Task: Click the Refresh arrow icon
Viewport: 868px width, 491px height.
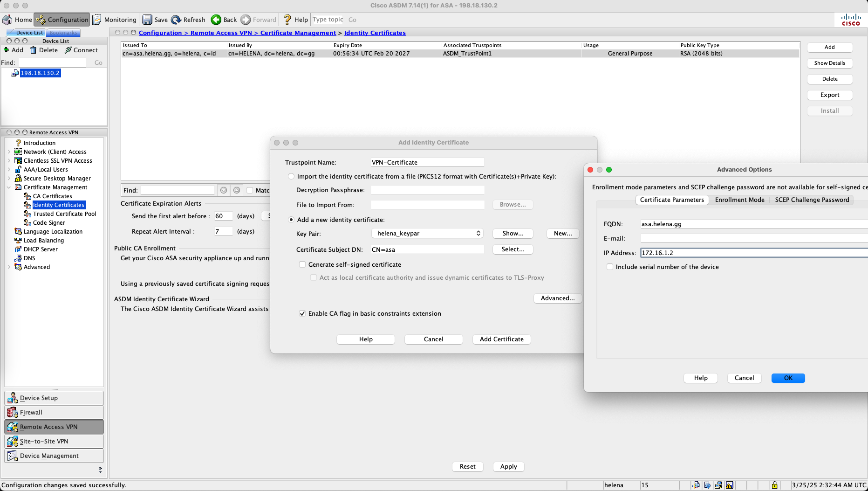Action: (176, 20)
